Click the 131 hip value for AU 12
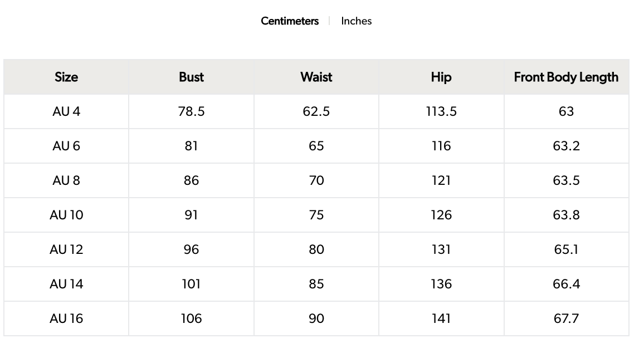 (441, 249)
